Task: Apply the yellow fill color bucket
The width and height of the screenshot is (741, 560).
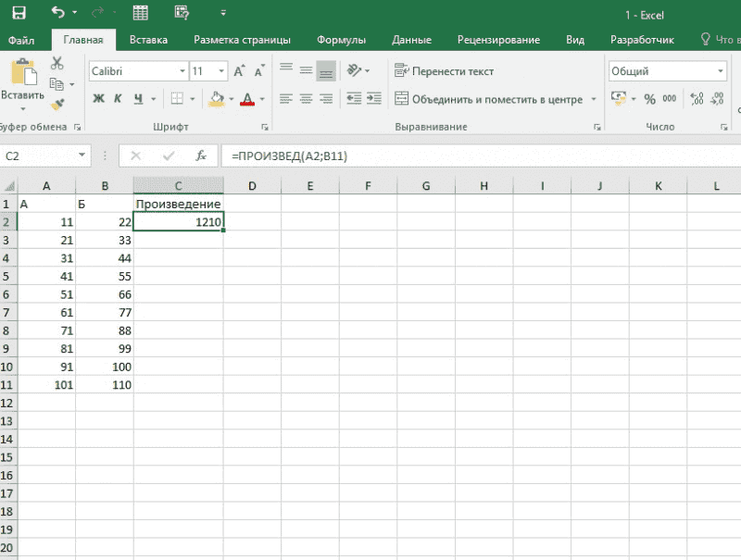Action: (x=217, y=99)
